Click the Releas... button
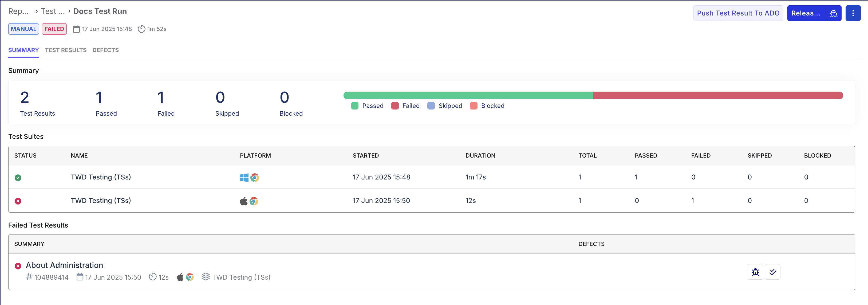 [x=806, y=13]
